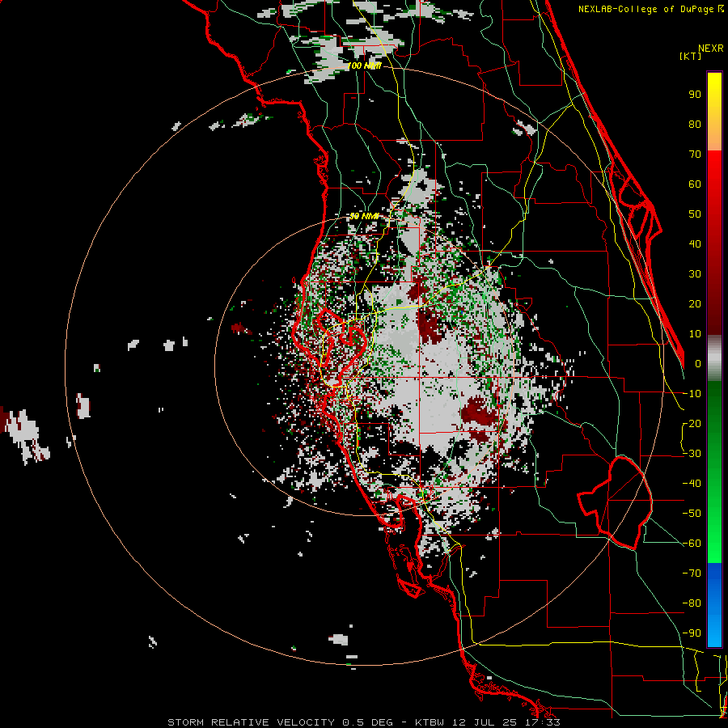The height and width of the screenshot is (728, 728).
Task: Select the 50 knot scale label
Action: click(695, 214)
